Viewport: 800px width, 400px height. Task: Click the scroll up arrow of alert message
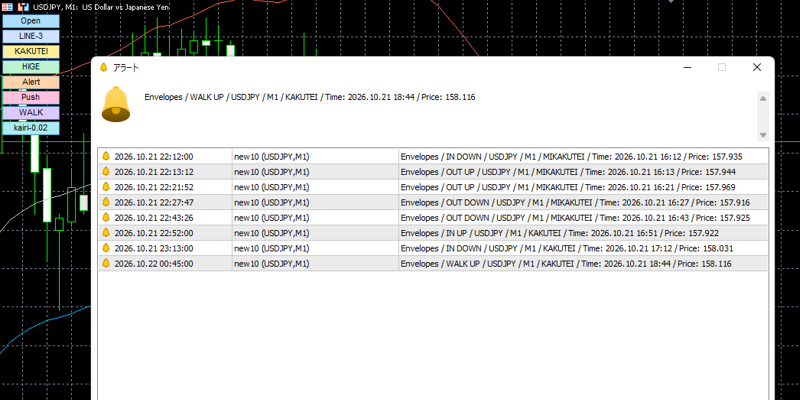763,98
